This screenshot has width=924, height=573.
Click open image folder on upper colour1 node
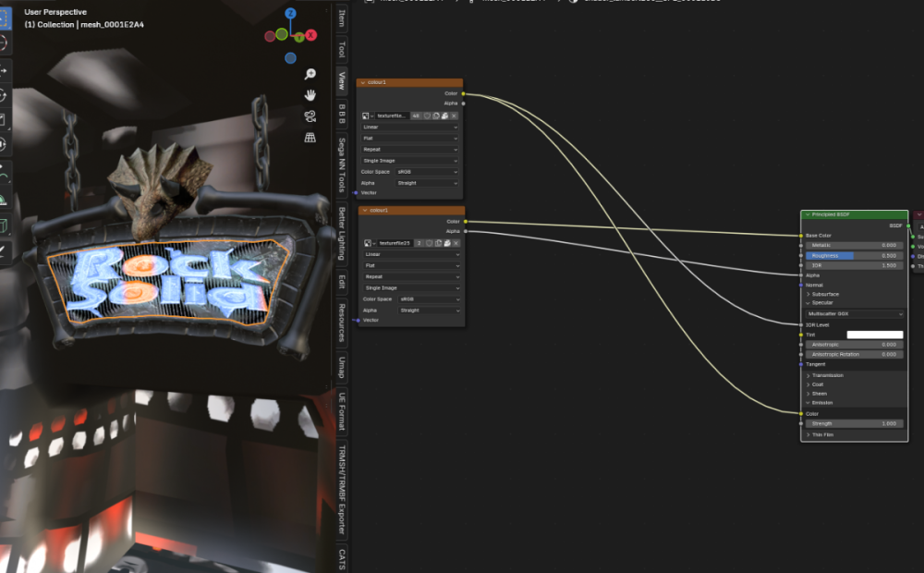click(445, 116)
